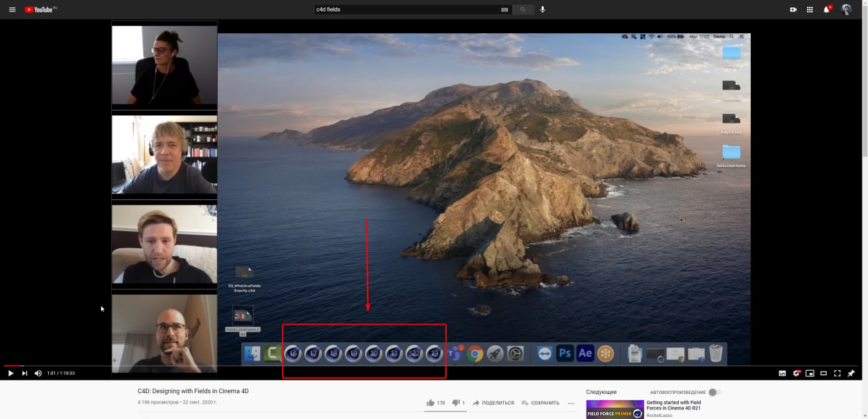The image size is (868, 419).
Task: Open Cinema 4D S22 dock icon
Action: (x=414, y=353)
